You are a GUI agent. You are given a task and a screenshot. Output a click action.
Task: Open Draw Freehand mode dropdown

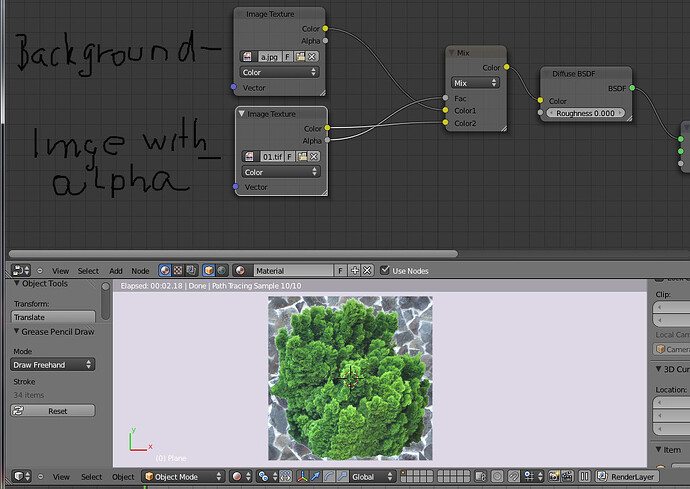coord(52,364)
